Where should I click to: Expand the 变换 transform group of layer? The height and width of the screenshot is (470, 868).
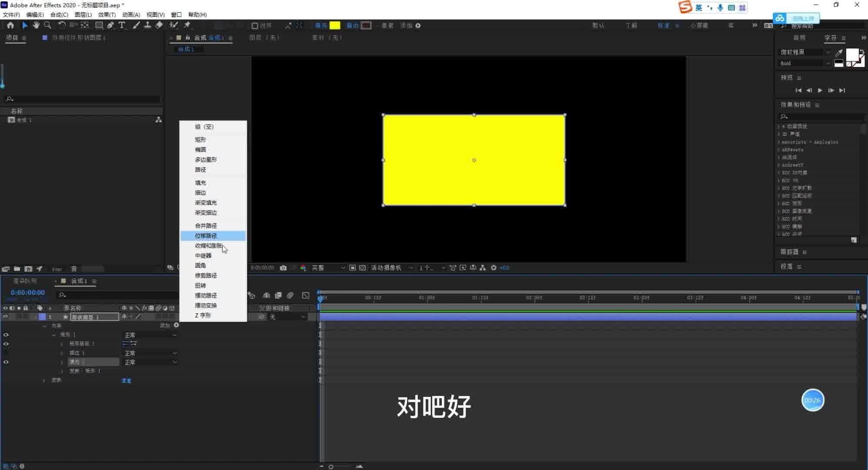43,380
